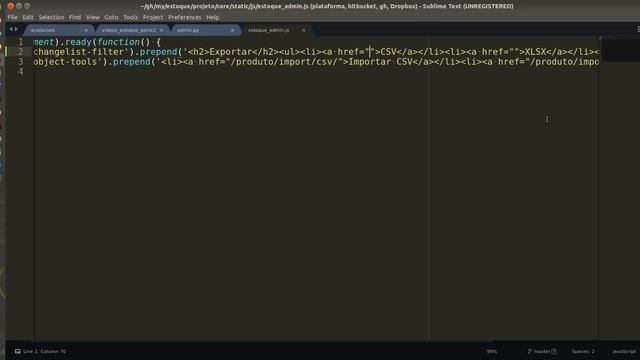Click line number 2 in the gutter
This screenshot has height=360, width=640.
(20, 52)
